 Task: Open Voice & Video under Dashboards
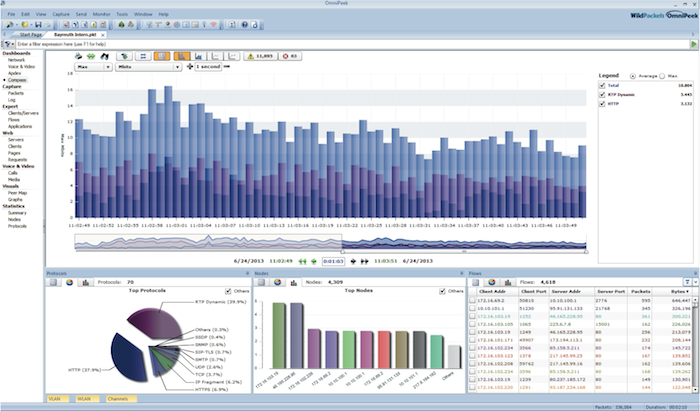[21, 66]
